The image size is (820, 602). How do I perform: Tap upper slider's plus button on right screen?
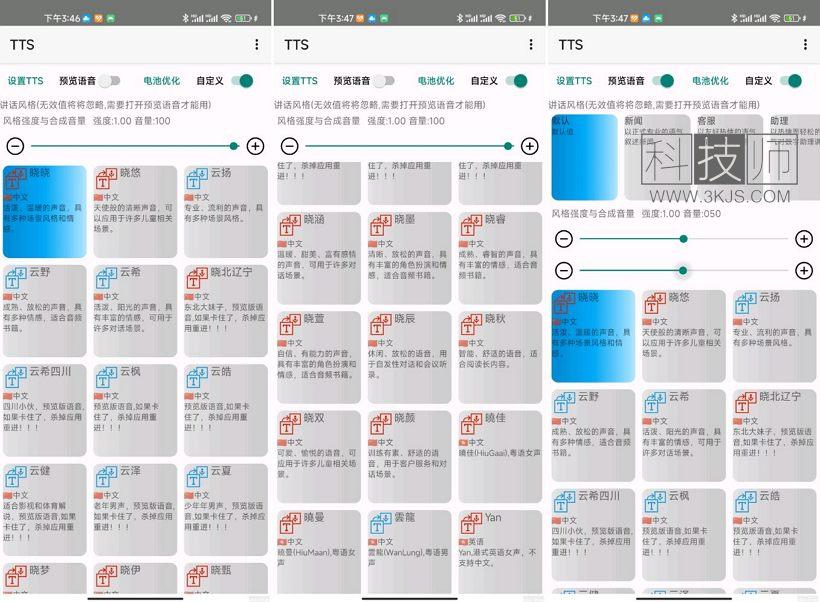[804, 239]
